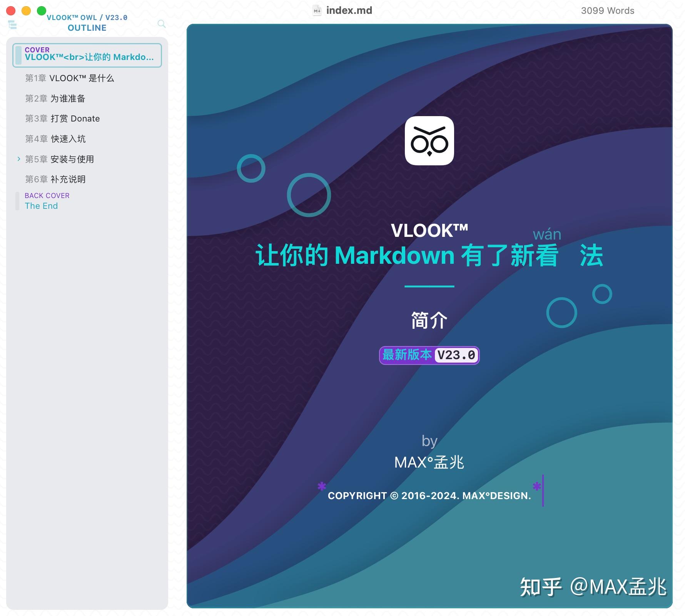Open search with the magnifier icon

point(161,24)
